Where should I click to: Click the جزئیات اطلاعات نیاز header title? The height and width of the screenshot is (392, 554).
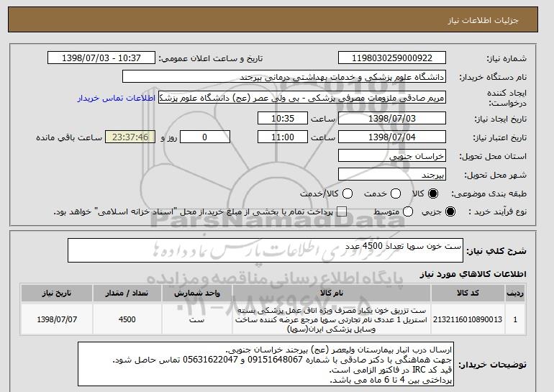coord(483,20)
